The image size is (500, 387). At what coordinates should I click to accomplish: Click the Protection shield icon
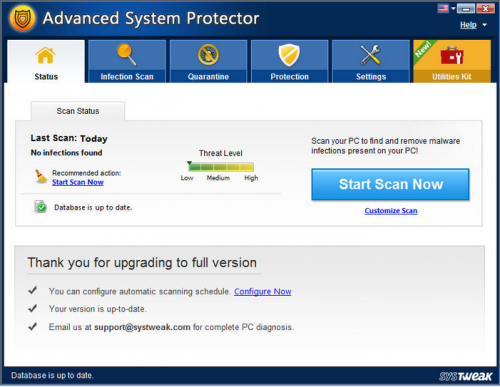pyautogui.click(x=289, y=55)
